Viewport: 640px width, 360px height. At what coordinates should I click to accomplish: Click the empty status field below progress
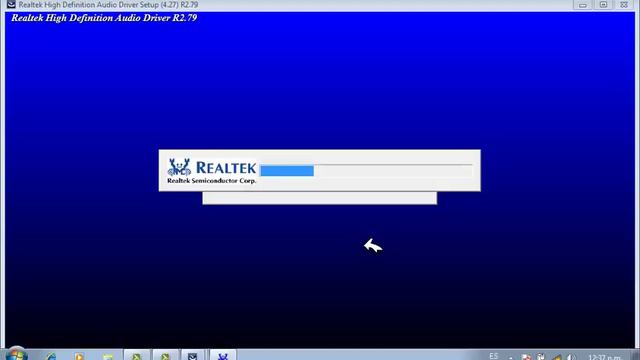point(320,198)
